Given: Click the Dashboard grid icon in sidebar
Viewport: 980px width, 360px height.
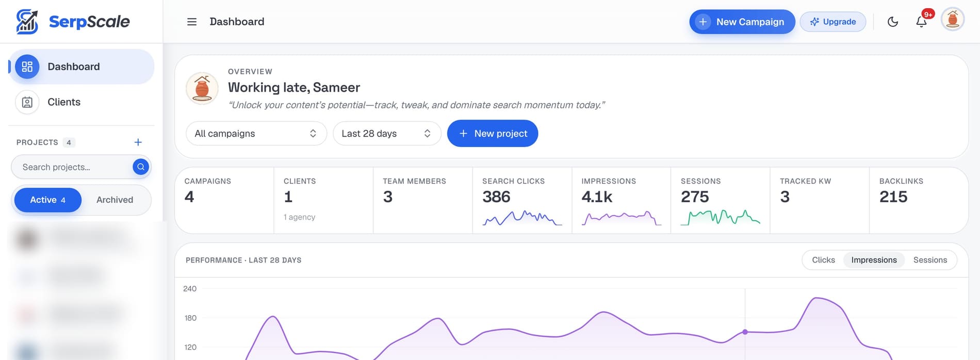Looking at the screenshot, I should [x=27, y=67].
